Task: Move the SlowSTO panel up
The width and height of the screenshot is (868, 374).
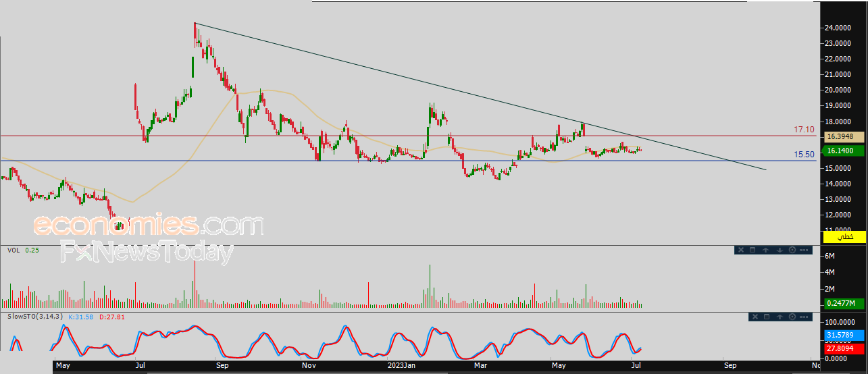Action: point(779,317)
